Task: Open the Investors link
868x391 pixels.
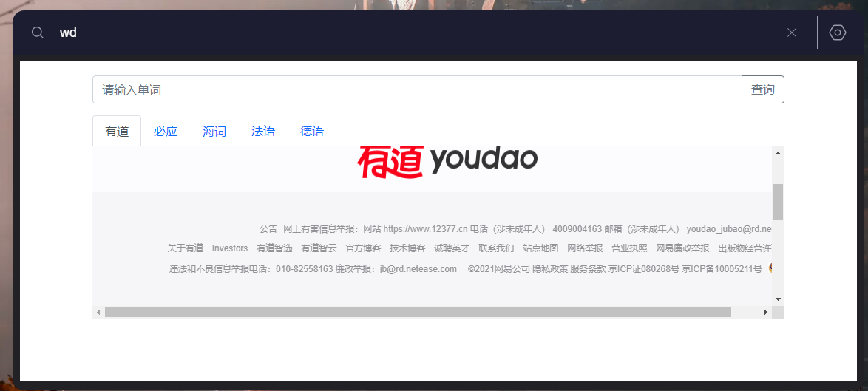Action: tap(230, 248)
